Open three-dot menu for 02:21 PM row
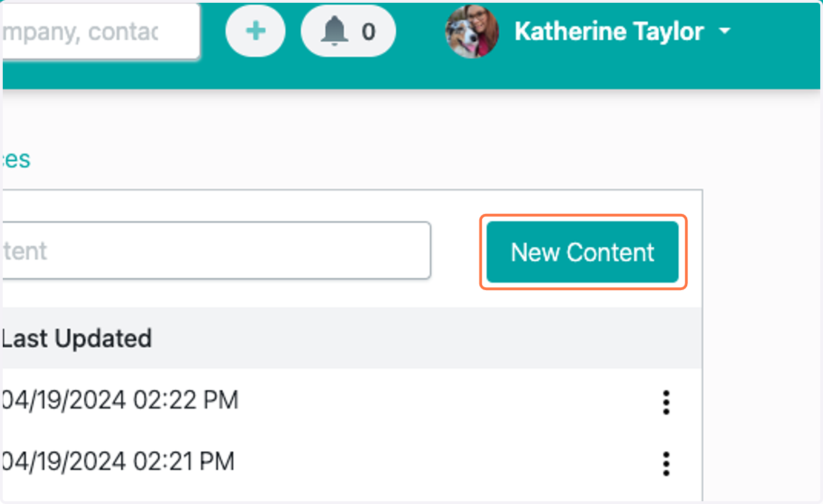 coord(666,464)
